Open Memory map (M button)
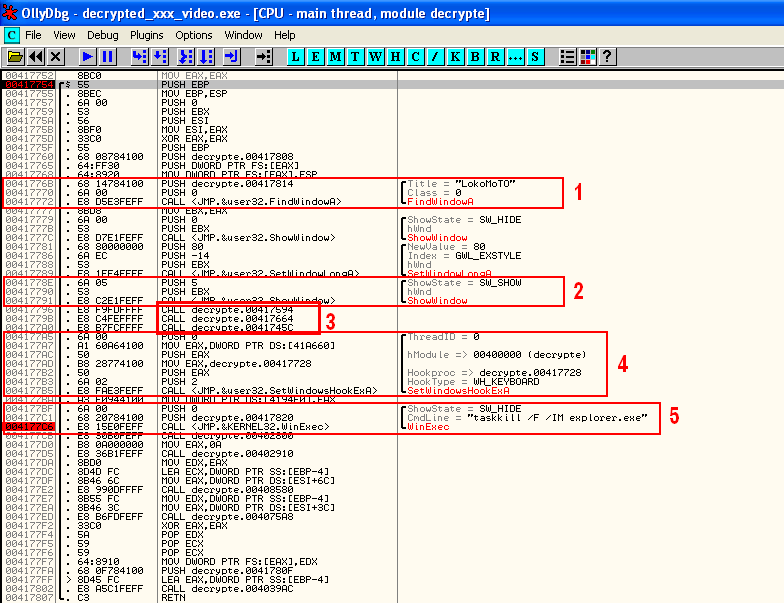Viewport: 784px width, 603px height. point(336,56)
